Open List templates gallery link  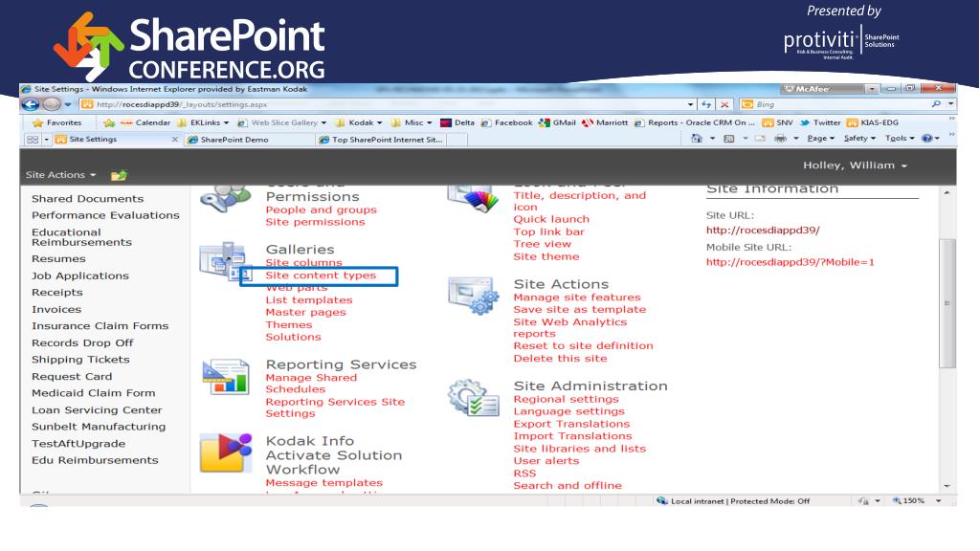309,300
